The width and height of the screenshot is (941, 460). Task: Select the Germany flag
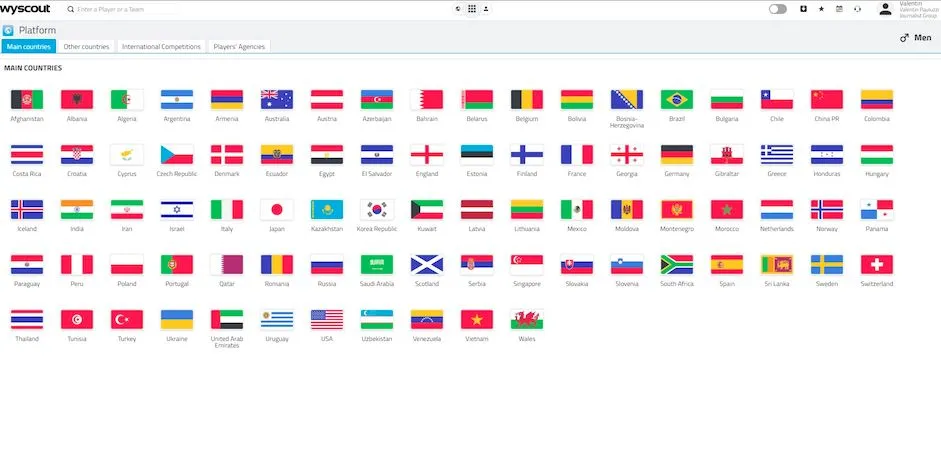(677, 155)
